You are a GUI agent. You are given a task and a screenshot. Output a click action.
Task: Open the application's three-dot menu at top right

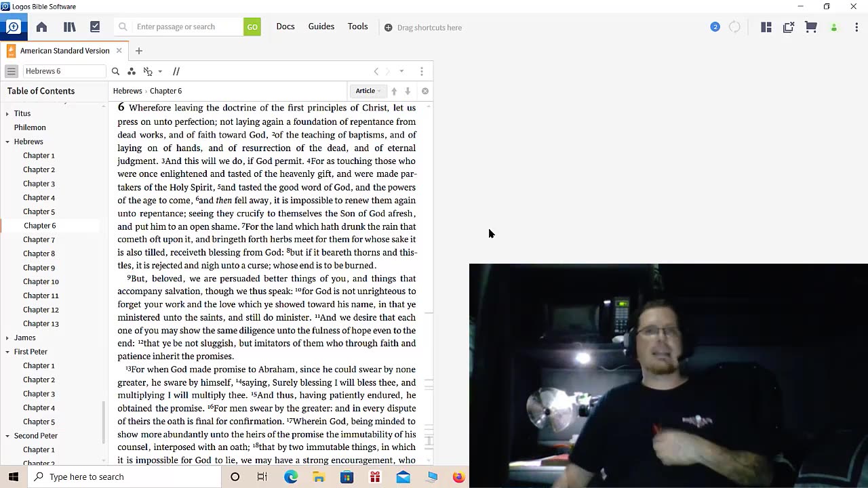857,27
